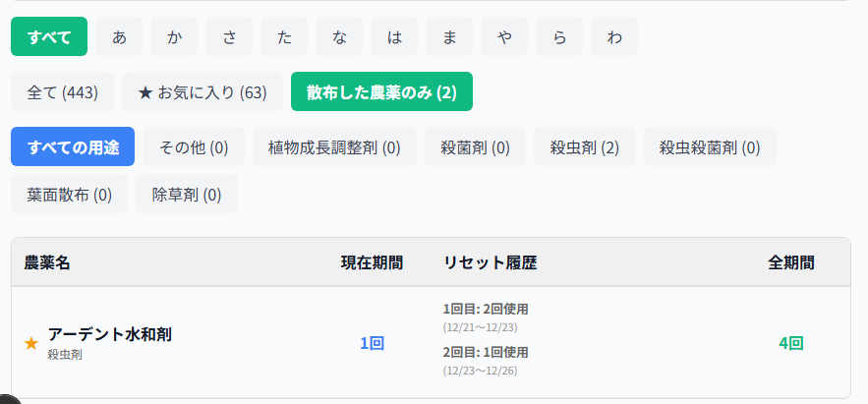Screen dimensions: 868x404
Task: Click the orange favorite star for アーデント水和剤
Action: click(x=31, y=343)
